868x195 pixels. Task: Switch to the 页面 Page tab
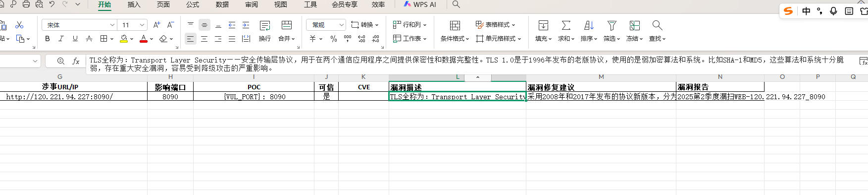click(163, 4)
